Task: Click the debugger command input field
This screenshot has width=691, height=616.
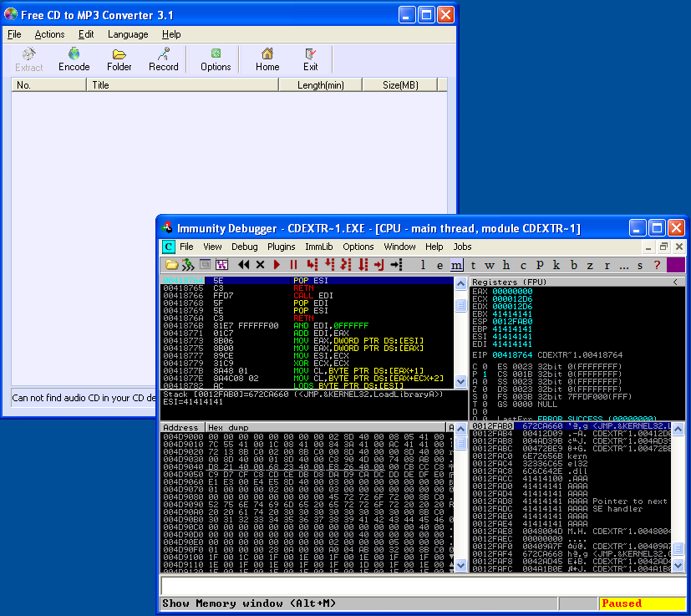Action: coord(423,586)
